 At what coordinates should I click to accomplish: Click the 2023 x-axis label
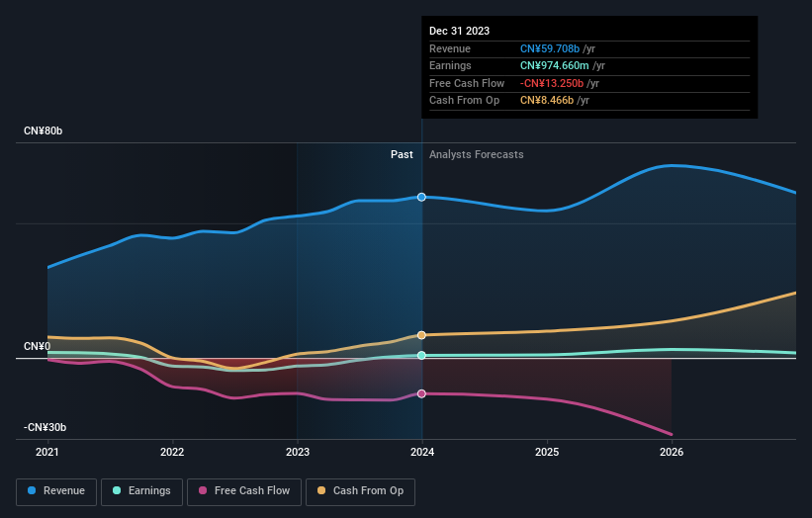tap(298, 453)
